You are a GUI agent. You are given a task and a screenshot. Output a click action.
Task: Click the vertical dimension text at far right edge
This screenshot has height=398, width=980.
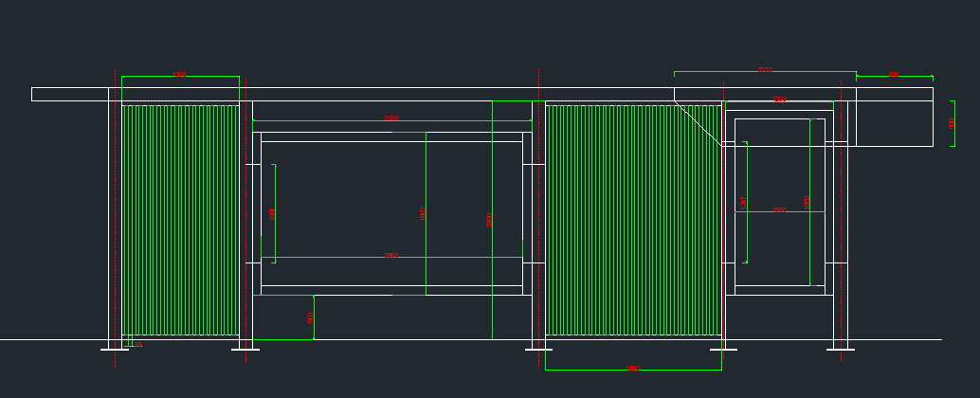coord(953,123)
